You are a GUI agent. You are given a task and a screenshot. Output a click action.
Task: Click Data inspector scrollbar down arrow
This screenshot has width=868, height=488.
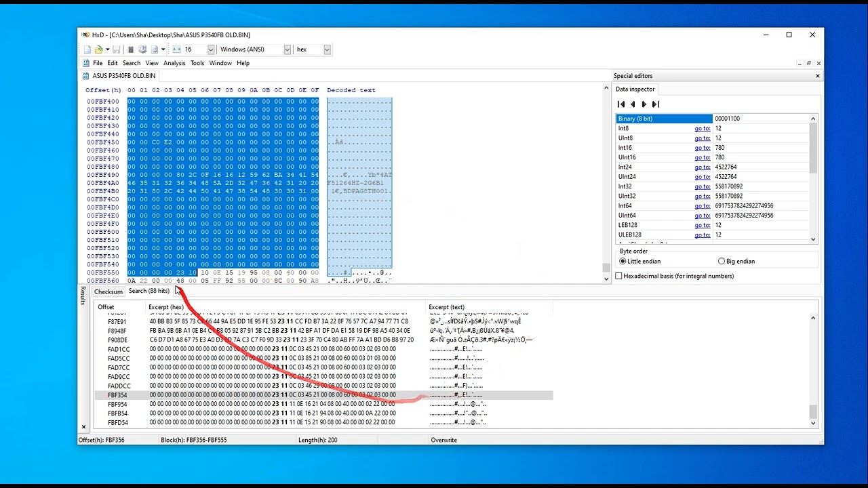[x=813, y=239]
